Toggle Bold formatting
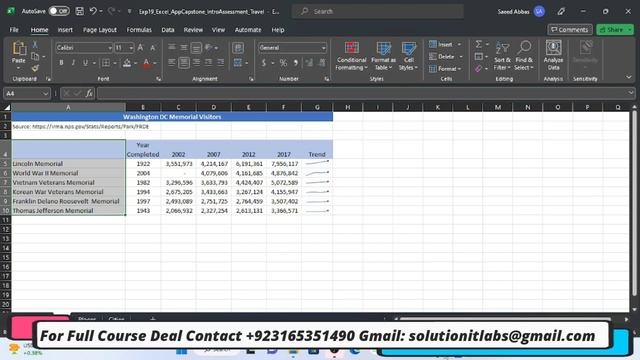The width and height of the screenshot is (640, 360). (x=61, y=63)
